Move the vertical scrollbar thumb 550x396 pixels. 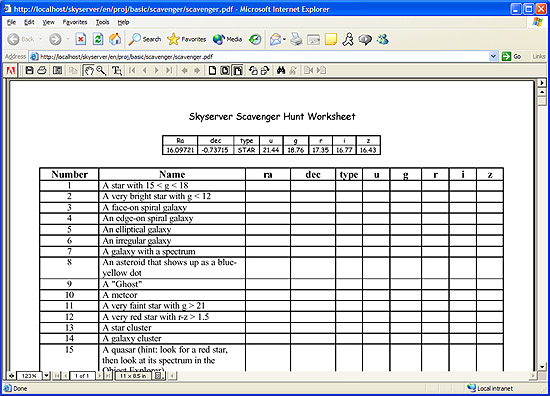point(542,101)
